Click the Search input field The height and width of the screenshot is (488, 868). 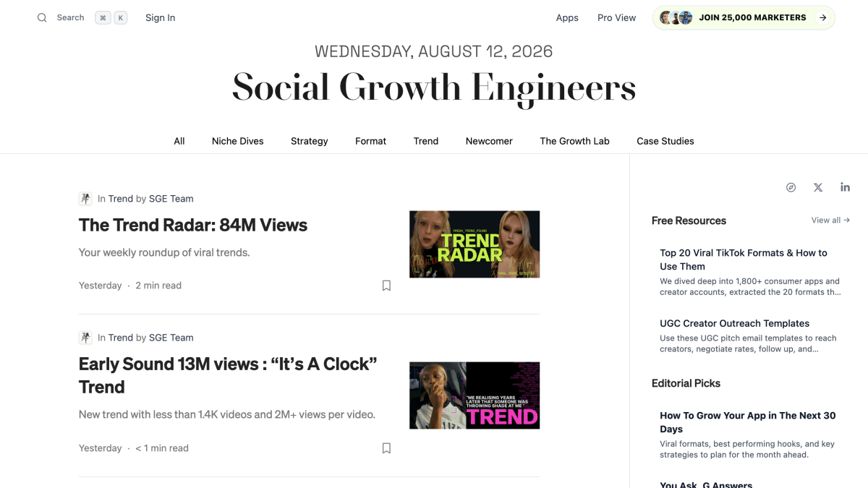tap(82, 17)
